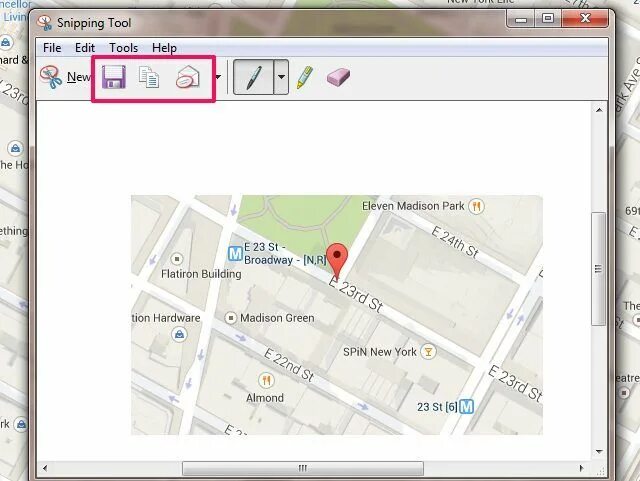This screenshot has width=640, height=481.
Task: Close the Snipping Tool window
Action: pyautogui.click(x=585, y=19)
